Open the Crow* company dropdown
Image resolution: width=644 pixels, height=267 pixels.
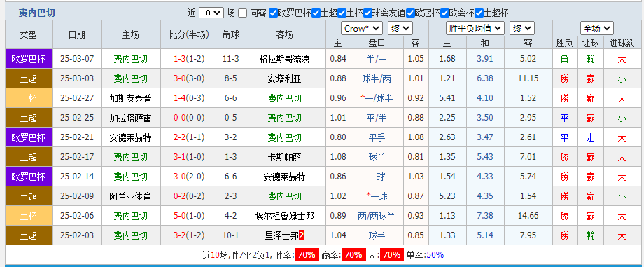click(x=362, y=29)
